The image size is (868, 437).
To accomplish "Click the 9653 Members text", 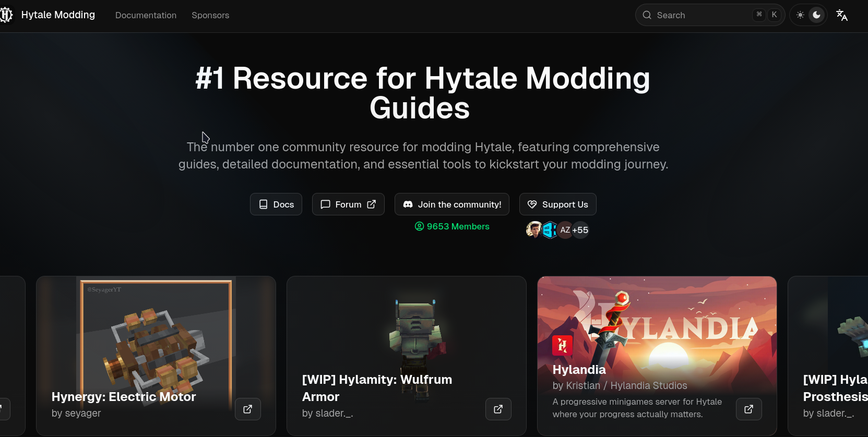I will point(452,226).
